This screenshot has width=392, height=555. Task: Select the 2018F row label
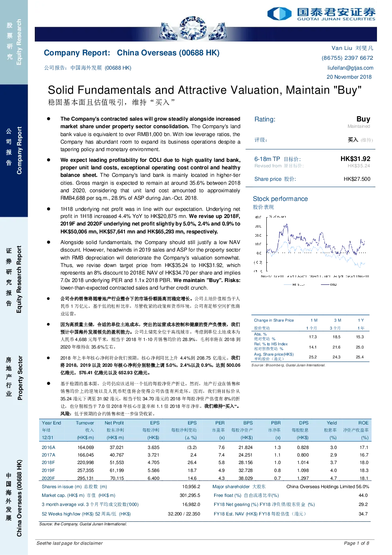[49, 462]
